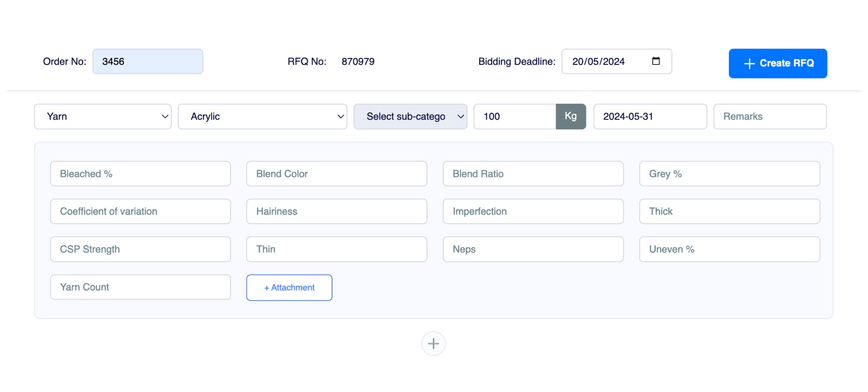
Task: Open the calendar picker for Bidding Deadline
Action: coord(656,61)
